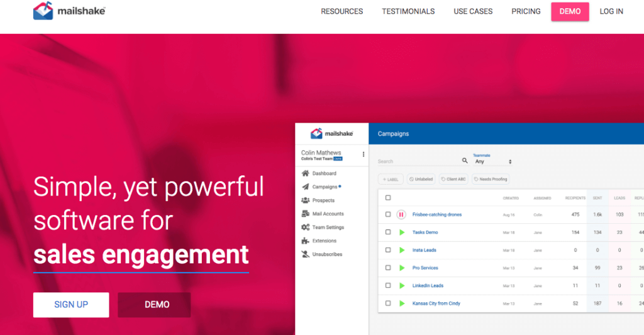Click the Leads column header
This screenshot has height=335, width=644.
pyautogui.click(x=619, y=198)
